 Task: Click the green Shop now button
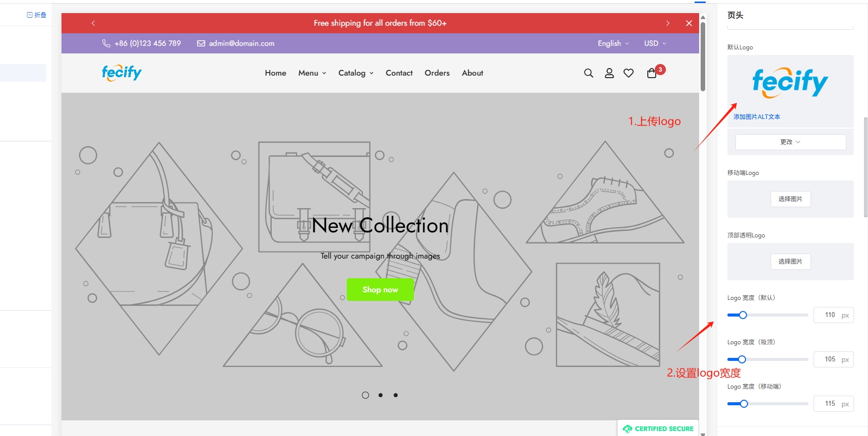pos(380,289)
